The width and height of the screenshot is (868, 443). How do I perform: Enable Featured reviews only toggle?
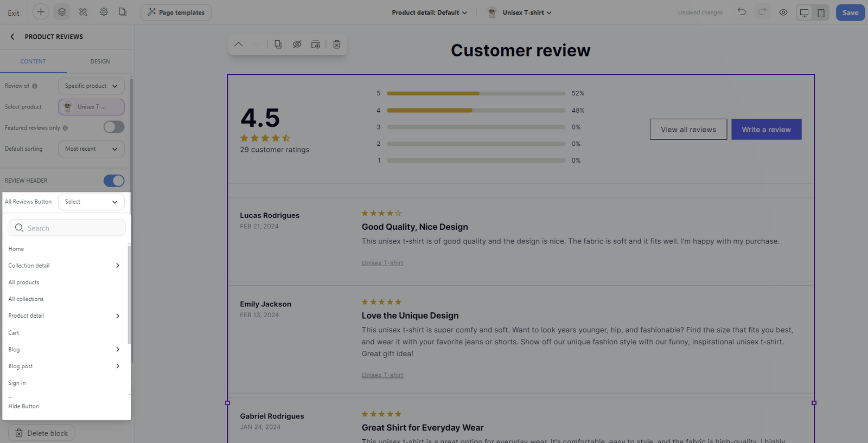(114, 127)
